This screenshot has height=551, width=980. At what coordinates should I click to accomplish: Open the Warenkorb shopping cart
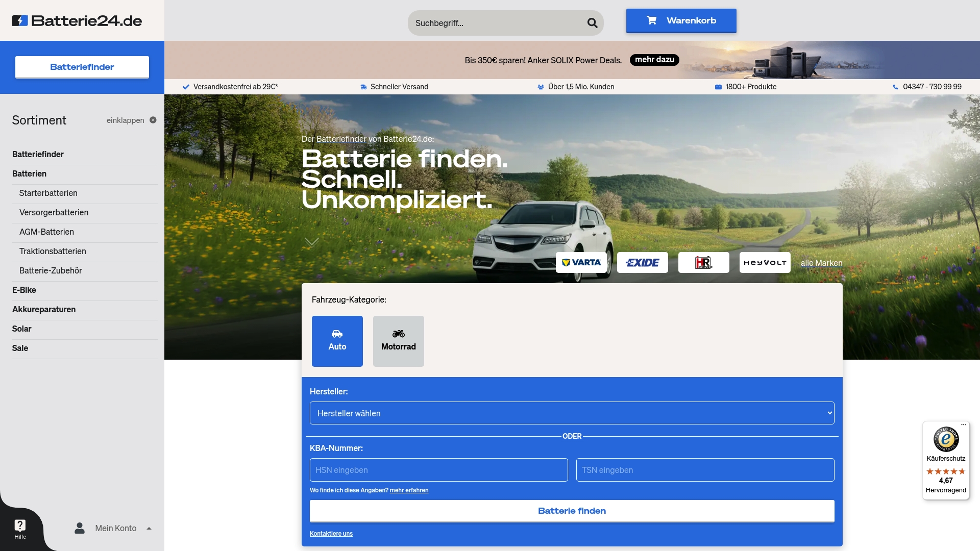[x=681, y=20]
